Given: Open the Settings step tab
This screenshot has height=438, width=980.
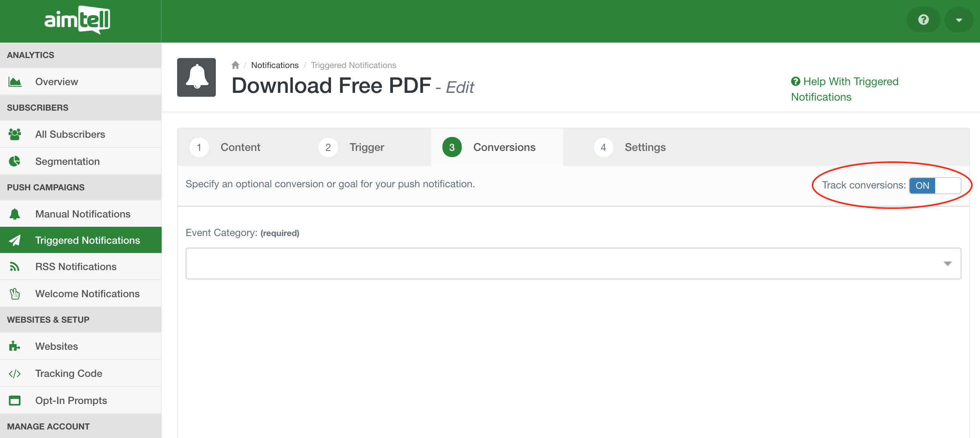Looking at the screenshot, I should pyautogui.click(x=645, y=147).
